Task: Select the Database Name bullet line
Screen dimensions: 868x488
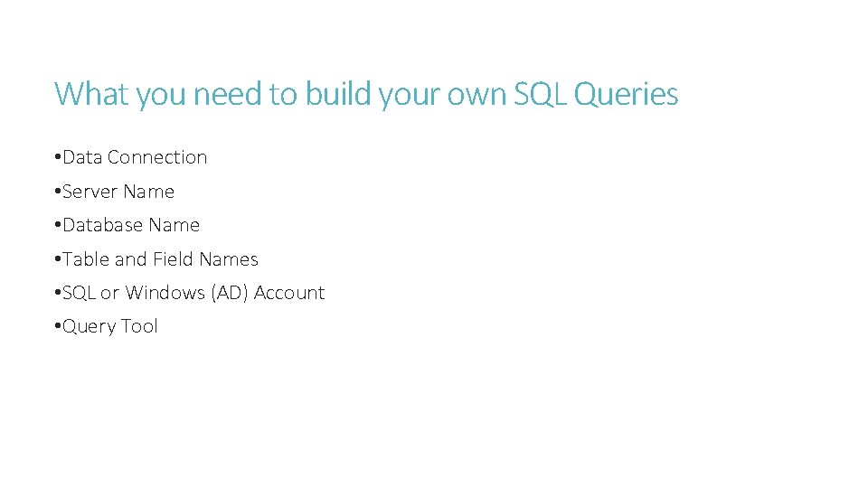Action: (x=130, y=225)
